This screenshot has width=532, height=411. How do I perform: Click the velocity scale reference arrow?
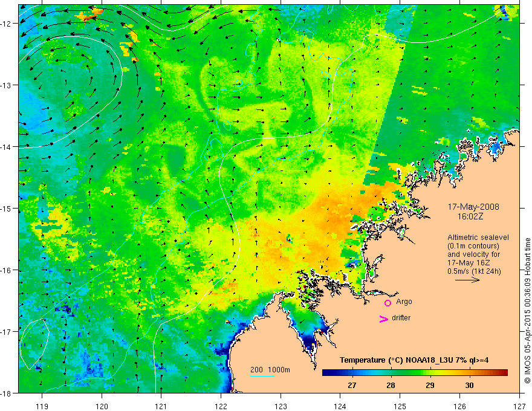467,280
